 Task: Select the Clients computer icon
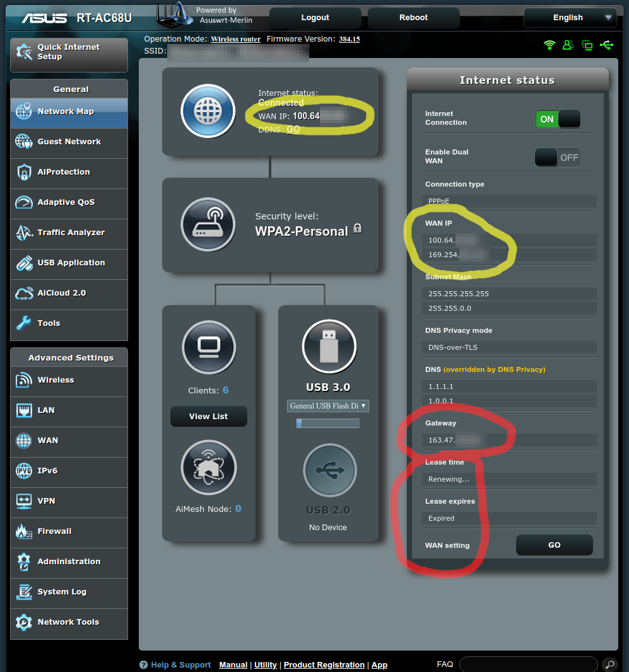[x=209, y=347]
